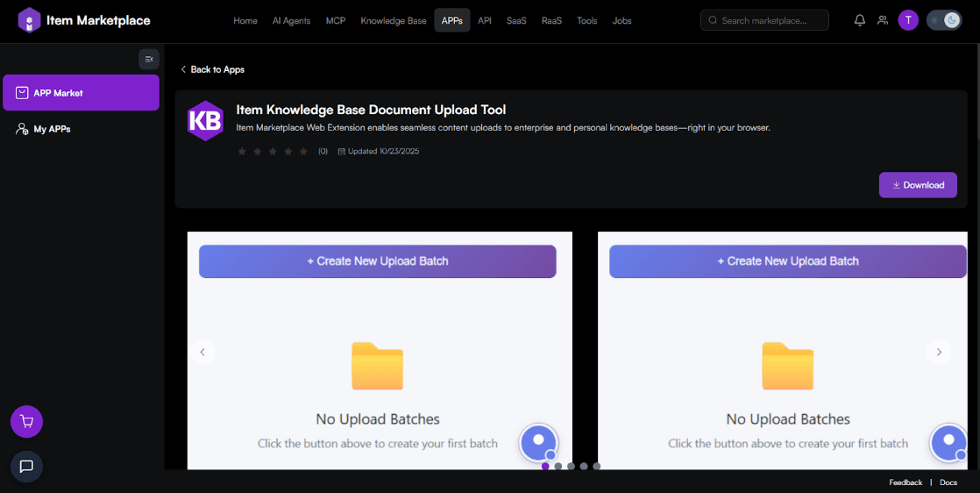980x493 pixels.
Task: Select the third carousel dot
Action: (x=571, y=467)
